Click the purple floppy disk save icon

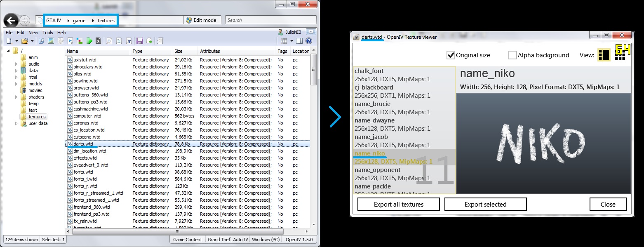coord(140,41)
